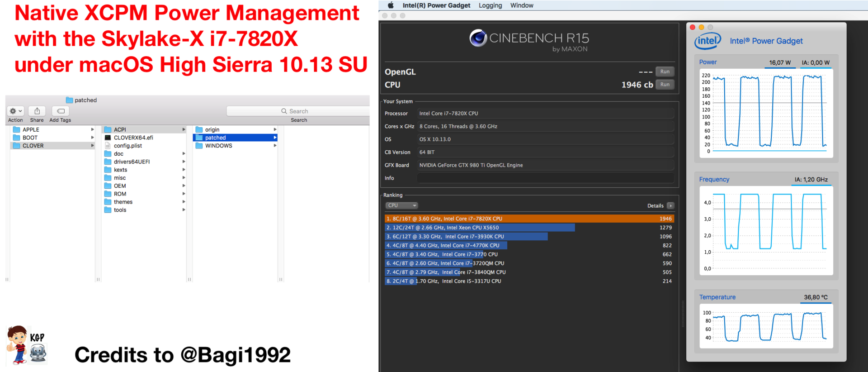The width and height of the screenshot is (868, 372).
Task: Select the kexts folder
Action: coord(144,170)
